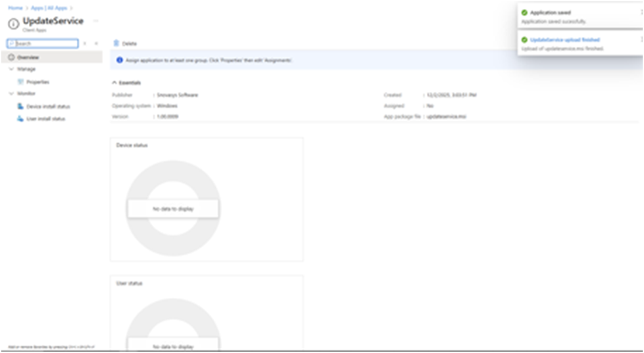
Task: Dismiss the upload finished notification
Action: point(641,39)
